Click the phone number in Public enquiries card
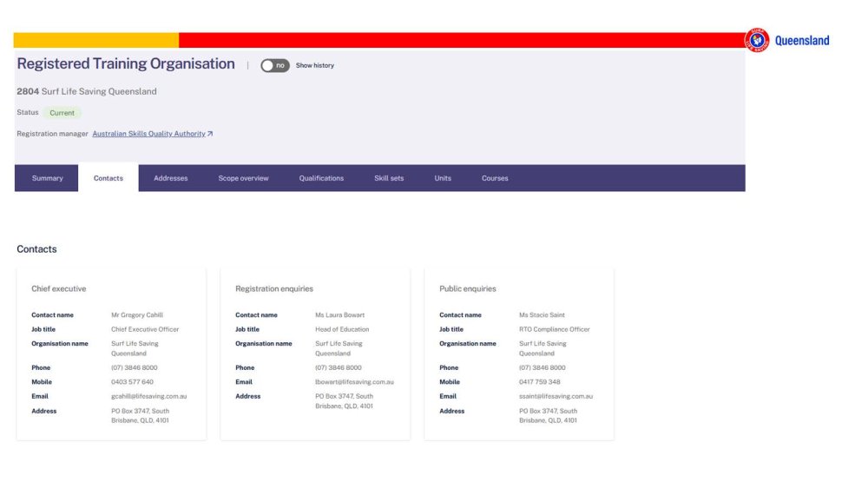868x489 pixels. coord(542,367)
